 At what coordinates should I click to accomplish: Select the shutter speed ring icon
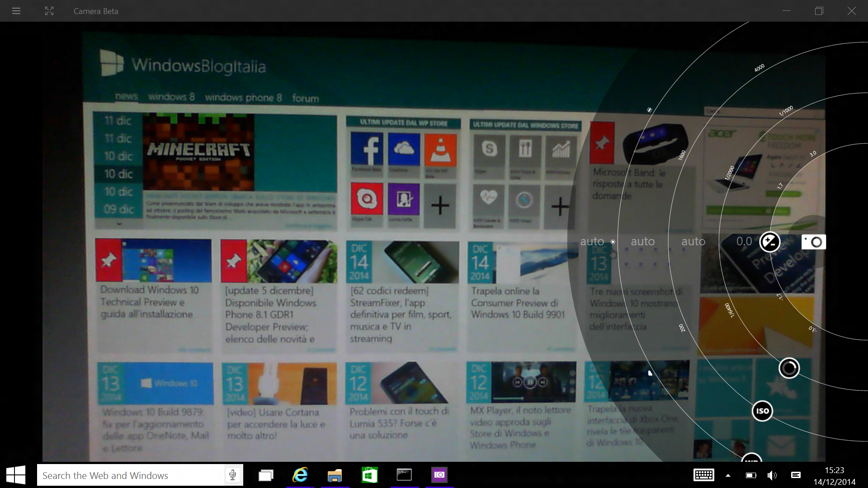pyautogui.click(x=789, y=368)
